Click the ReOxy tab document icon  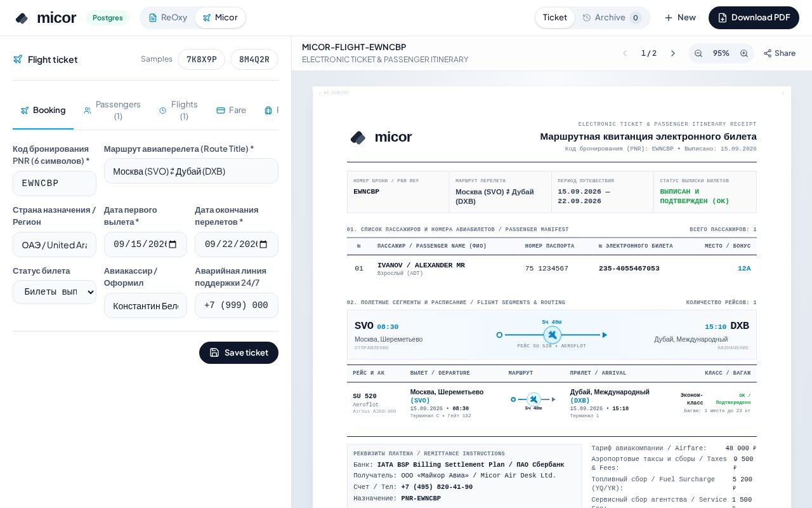[x=153, y=18]
